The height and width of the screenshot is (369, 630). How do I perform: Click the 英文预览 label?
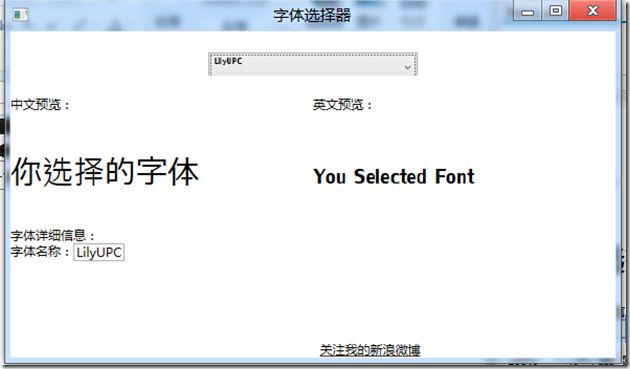pyautogui.click(x=343, y=105)
